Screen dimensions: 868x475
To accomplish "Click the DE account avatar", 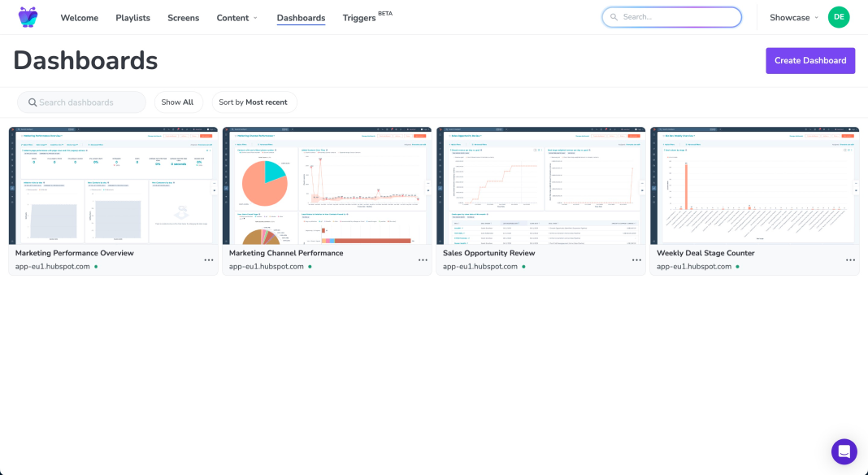I will click(839, 16).
